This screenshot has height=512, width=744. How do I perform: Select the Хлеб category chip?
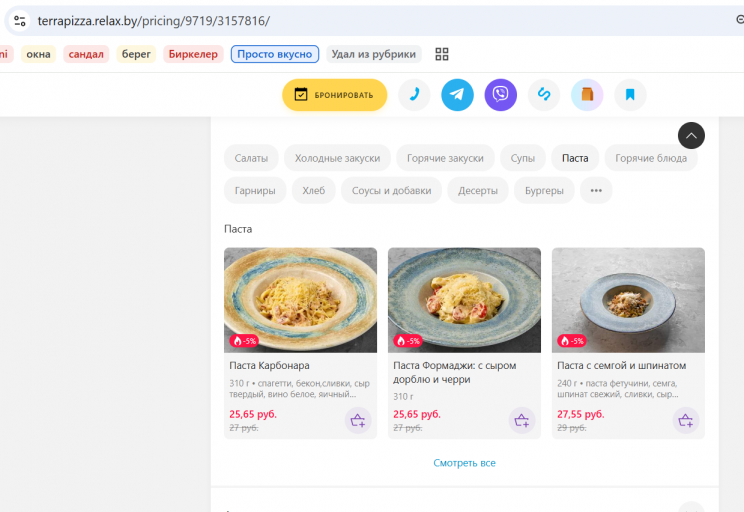(x=314, y=190)
